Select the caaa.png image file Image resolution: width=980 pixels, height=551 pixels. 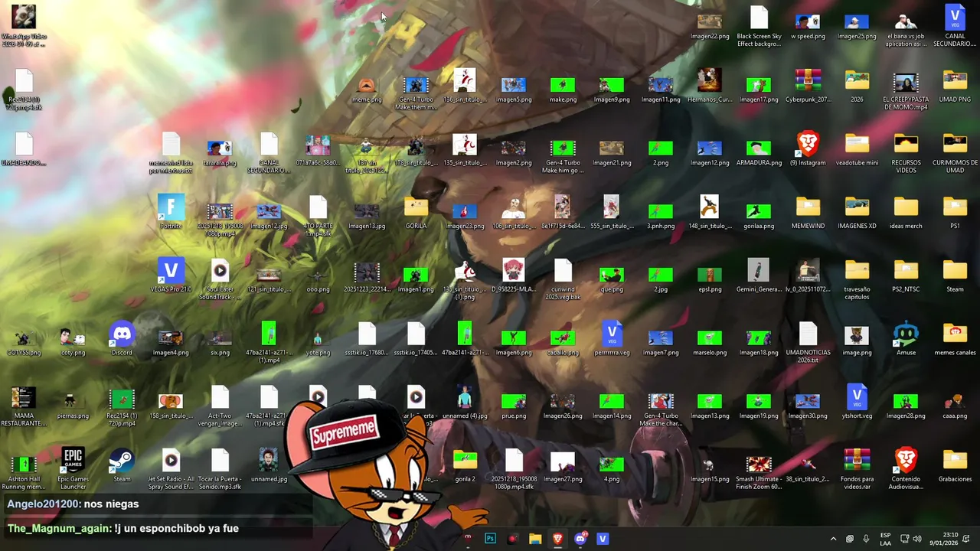point(955,406)
